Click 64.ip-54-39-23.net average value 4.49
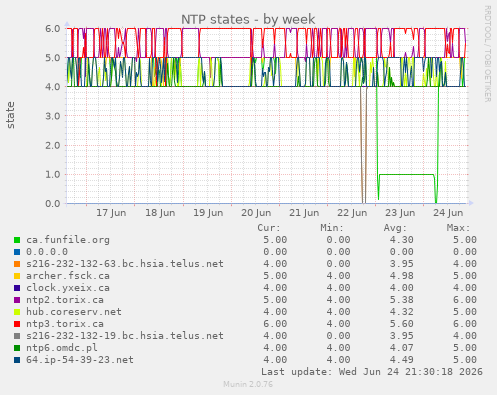Image resolution: width=497 pixels, height=395 pixels. point(401,360)
